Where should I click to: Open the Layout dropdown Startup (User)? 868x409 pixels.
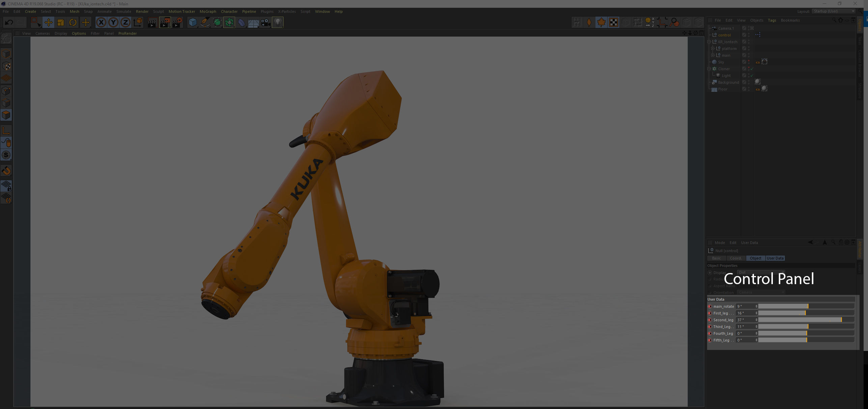click(x=833, y=11)
